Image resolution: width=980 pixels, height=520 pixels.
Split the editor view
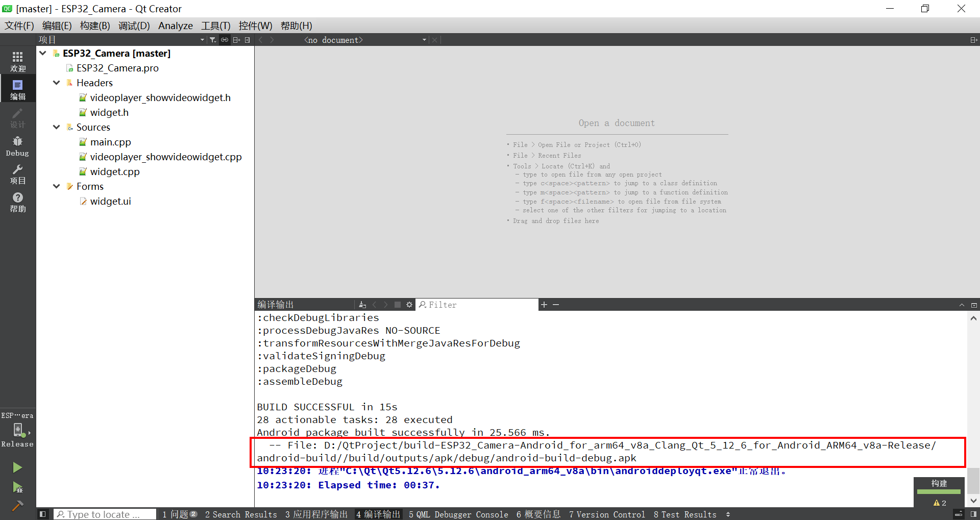point(974,40)
